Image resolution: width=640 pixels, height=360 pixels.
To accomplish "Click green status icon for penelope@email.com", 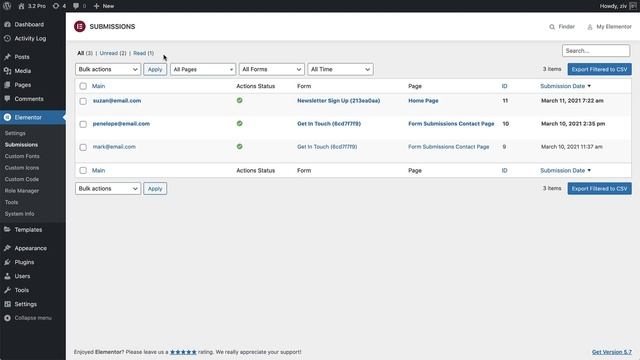I will click(240, 123).
